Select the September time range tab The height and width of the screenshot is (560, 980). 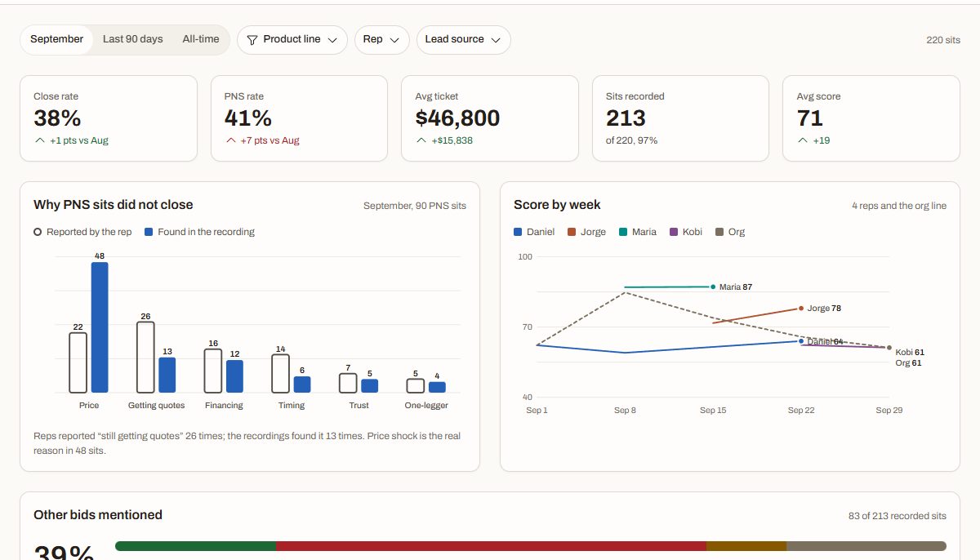click(56, 39)
